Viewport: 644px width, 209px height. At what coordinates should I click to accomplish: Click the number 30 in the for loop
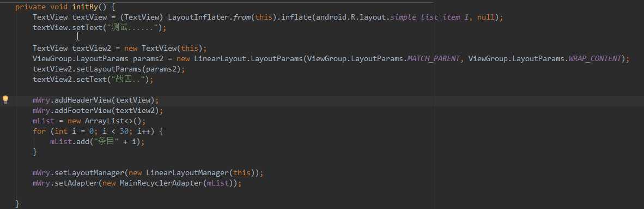tap(124, 132)
